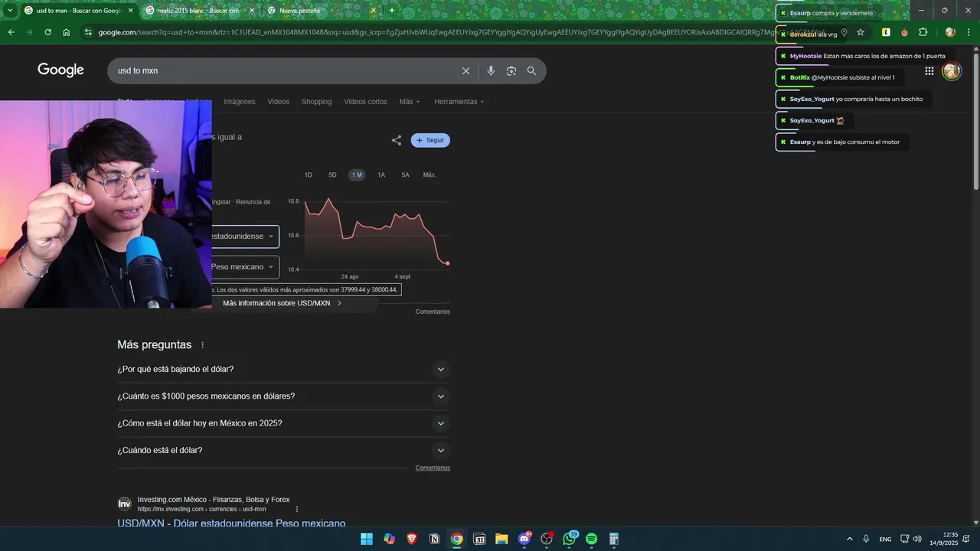Click Comentarios under Más preguntas
This screenshot has width=980, height=551.
click(433, 468)
